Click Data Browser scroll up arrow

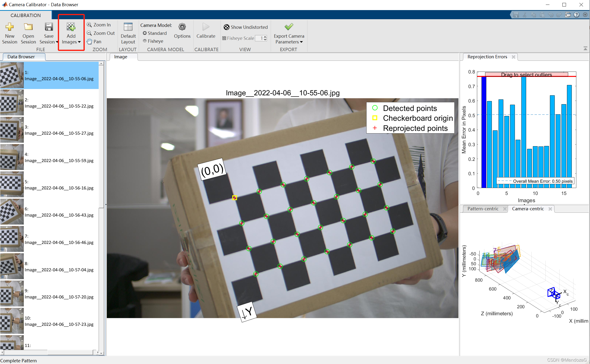(101, 64)
